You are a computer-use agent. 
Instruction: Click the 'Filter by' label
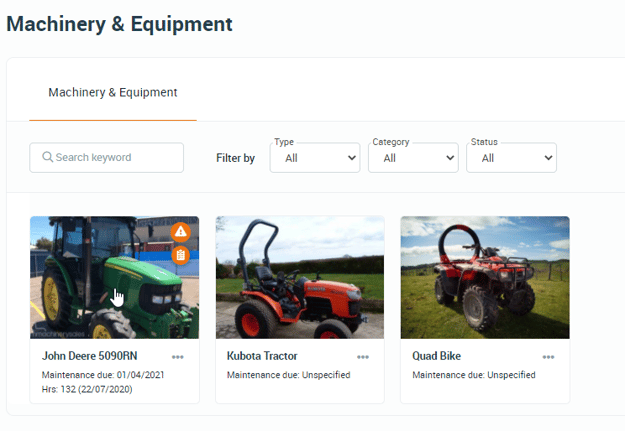[x=236, y=158]
